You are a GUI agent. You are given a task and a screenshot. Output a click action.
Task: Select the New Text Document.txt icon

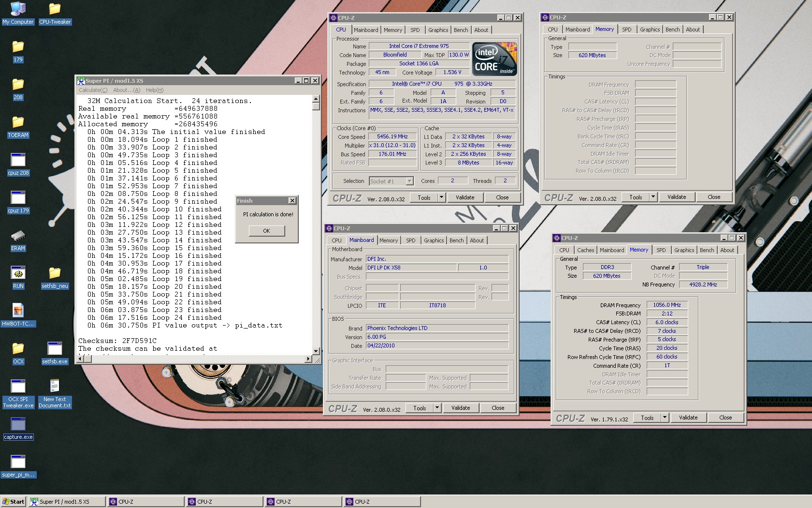coord(55,393)
